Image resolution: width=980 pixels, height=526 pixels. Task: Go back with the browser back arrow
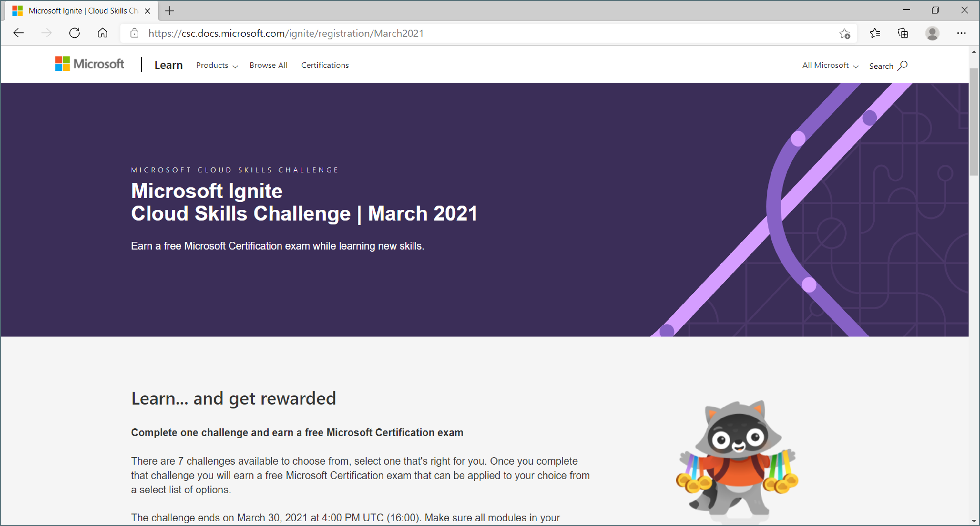click(18, 33)
